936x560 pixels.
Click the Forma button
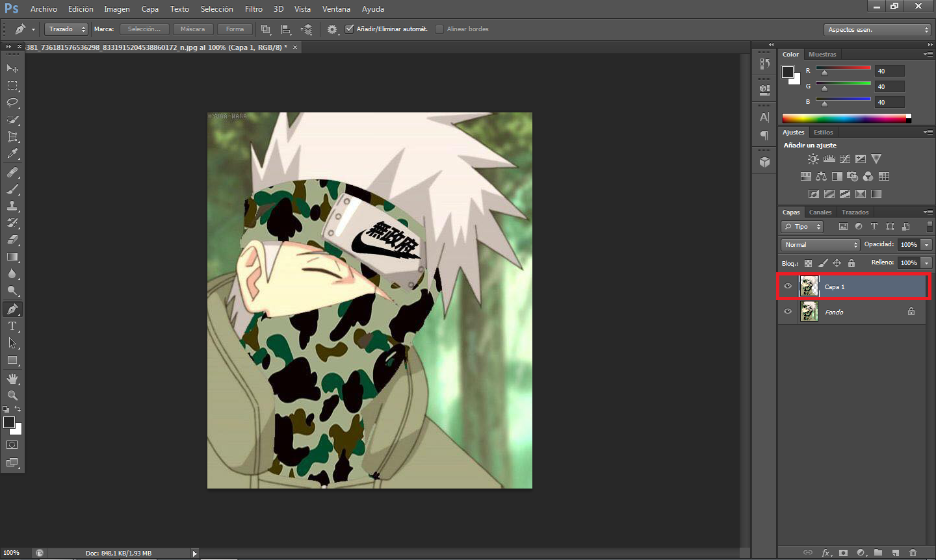[x=235, y=29]
